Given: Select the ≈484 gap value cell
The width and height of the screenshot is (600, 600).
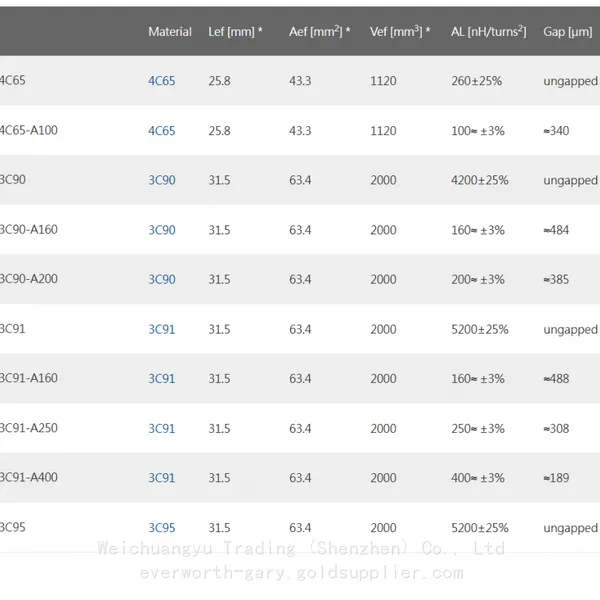Looking at the screenshot, I should (x=556, y=230).
